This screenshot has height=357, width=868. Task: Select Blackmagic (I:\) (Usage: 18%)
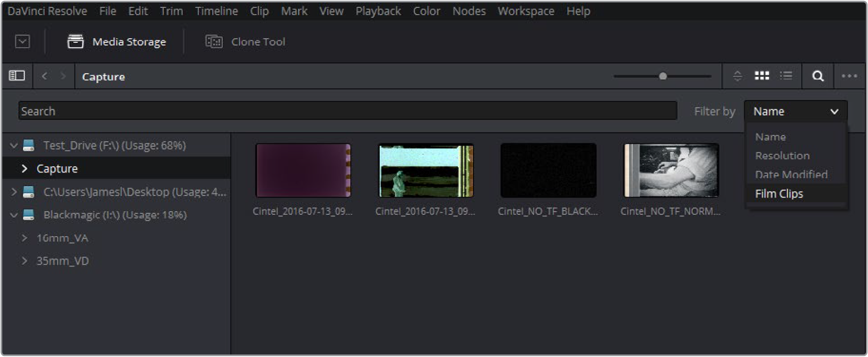pos(115,215)
